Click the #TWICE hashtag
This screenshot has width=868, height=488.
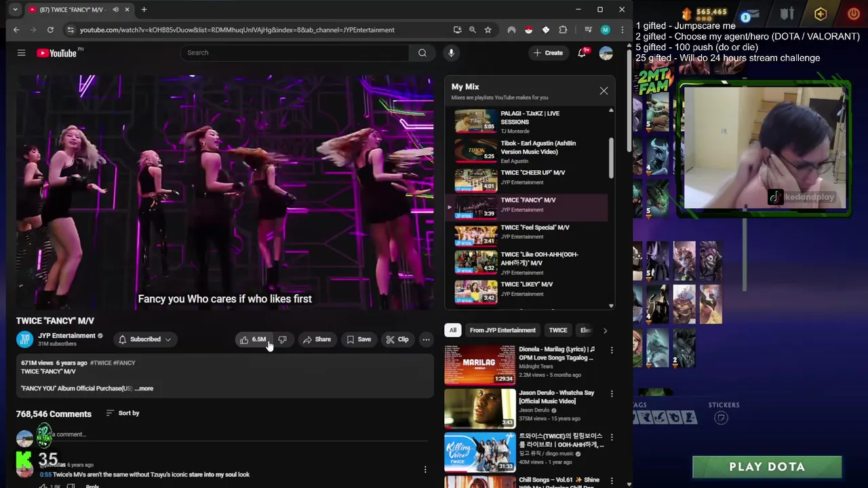coord(100,363)
